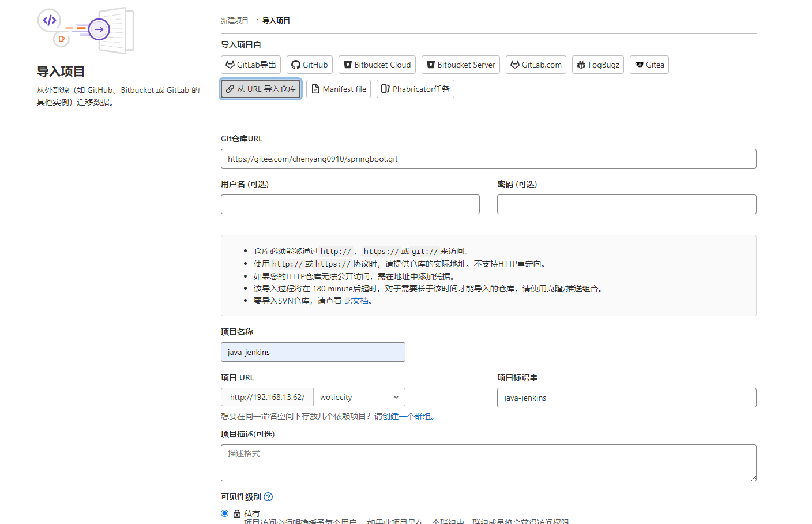The height and width of the screenshot is (524, 812).
Task: Choose GitLab.com import source
Action: pyautogui.click(x=536, y=65)
